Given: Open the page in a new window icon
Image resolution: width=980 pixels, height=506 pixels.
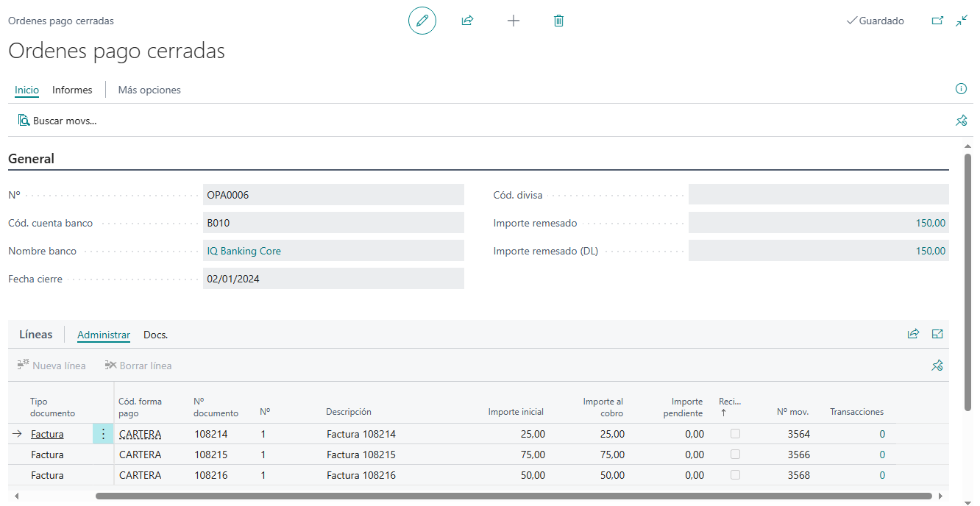Looking at the screenshot, I should pos(937,21).
